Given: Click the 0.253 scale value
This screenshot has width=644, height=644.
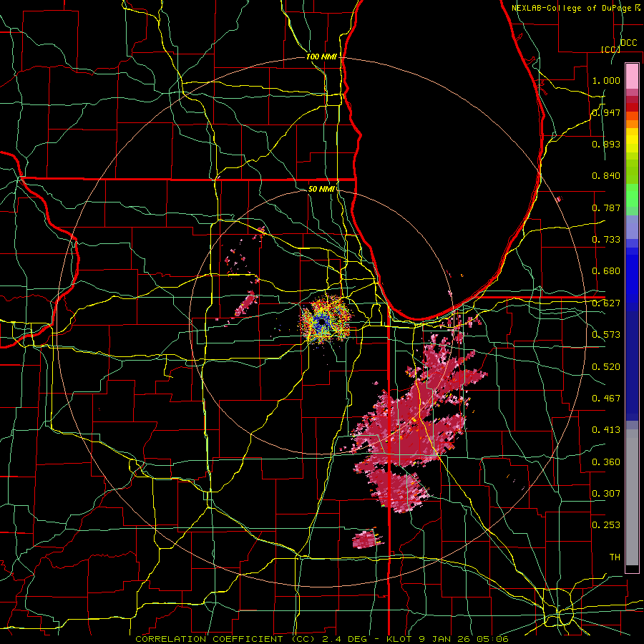Looking at the screenshot, I should (x=606, y=525).
